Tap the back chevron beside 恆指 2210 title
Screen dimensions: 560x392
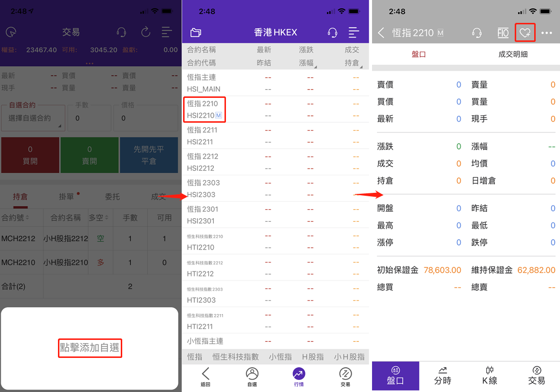point(381,33)
